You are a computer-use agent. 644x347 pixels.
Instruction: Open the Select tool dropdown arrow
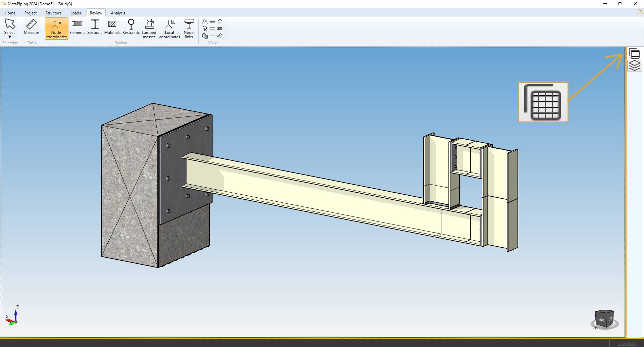coord(10,37)
